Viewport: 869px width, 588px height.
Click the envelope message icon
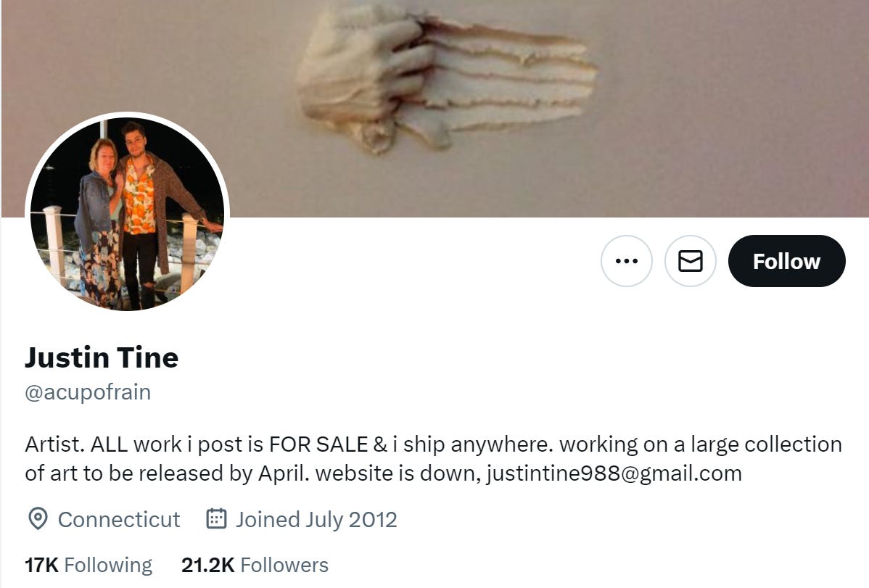click(x=690, y=261)
